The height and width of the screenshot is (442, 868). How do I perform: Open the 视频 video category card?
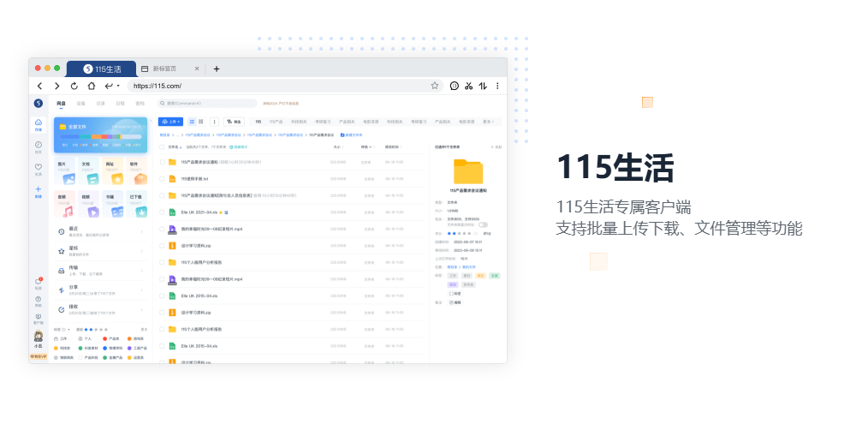point(89,205)
